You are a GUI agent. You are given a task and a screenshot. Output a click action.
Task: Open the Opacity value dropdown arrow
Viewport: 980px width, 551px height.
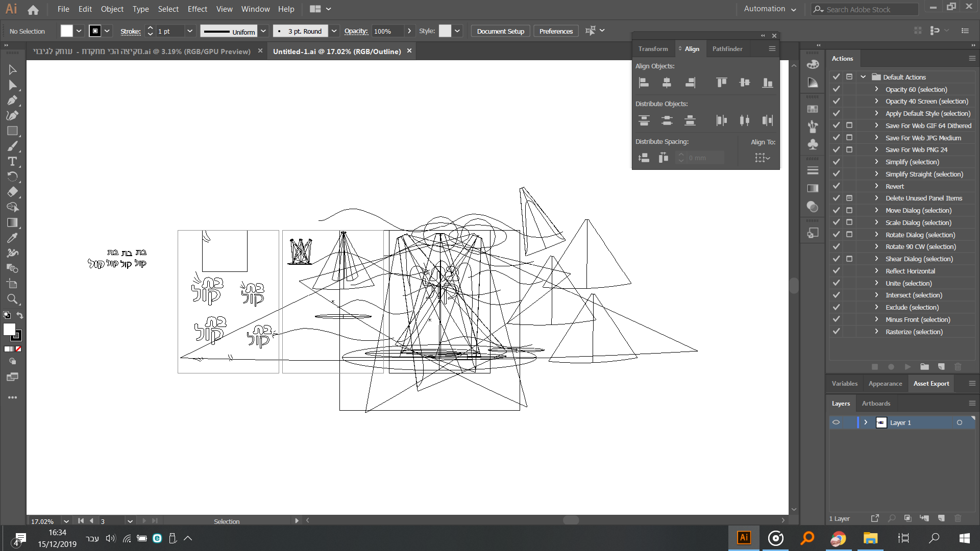click(x=409, y=31)
